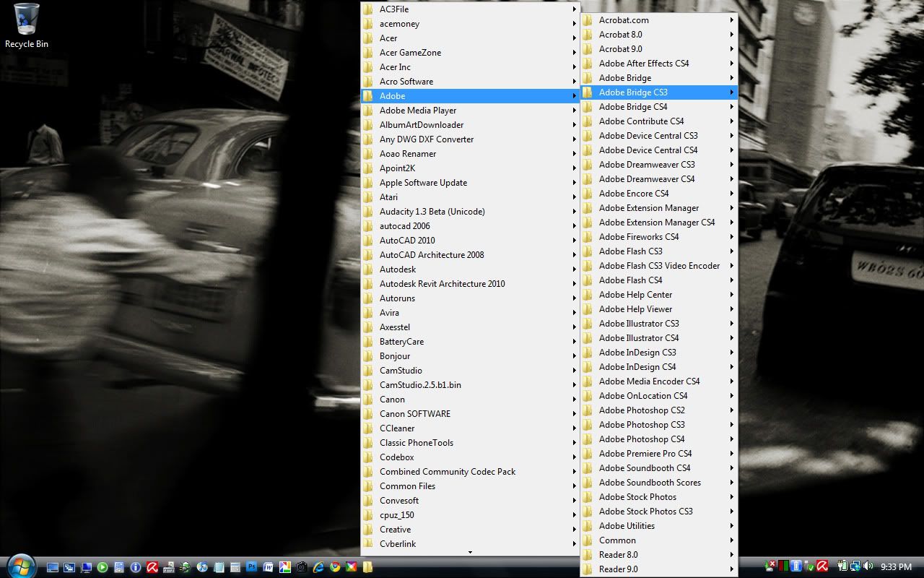This screenshot has height=578, width=924.
Task: Expand the Acer GameZone submenu arrow
Action: pyautogui.click(x=575, y=53)
